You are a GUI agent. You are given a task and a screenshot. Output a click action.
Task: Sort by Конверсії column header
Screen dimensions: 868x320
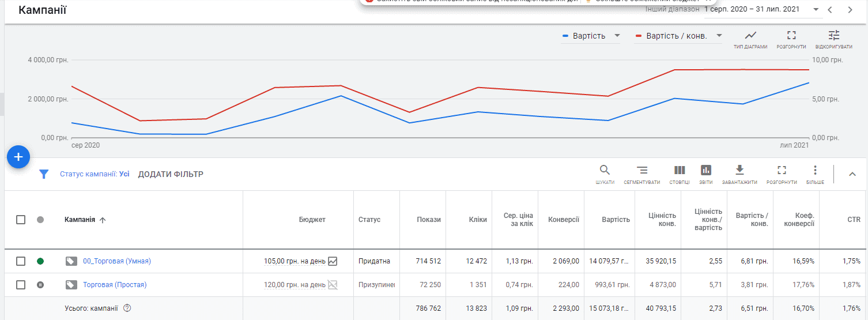point(564,220)
